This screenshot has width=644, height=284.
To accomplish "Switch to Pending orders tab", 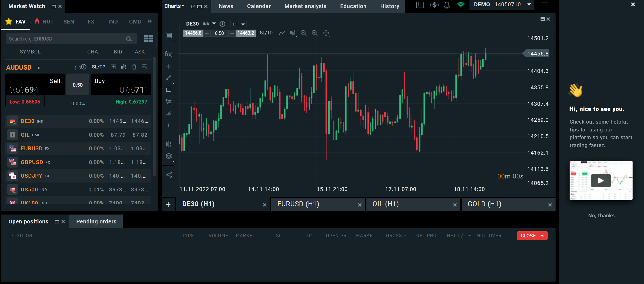I will (x=96, y=221).
